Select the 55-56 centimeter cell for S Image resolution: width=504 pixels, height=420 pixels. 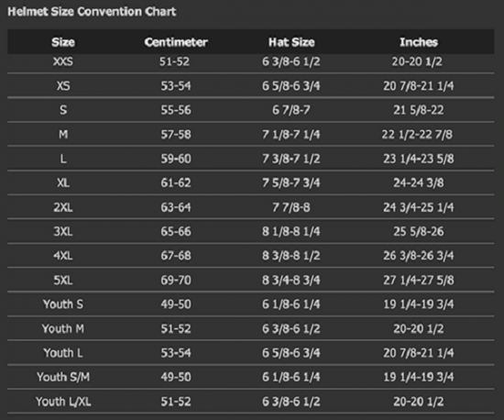[x=176, y=110]
